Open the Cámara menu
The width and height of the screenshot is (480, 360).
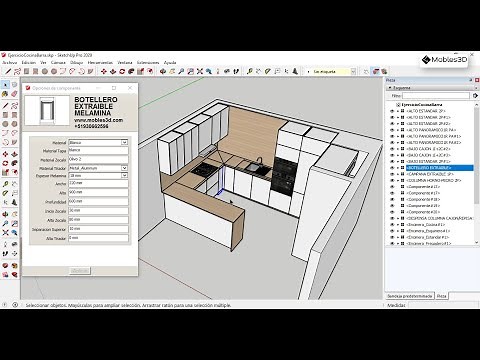click(x=58, y=62)
